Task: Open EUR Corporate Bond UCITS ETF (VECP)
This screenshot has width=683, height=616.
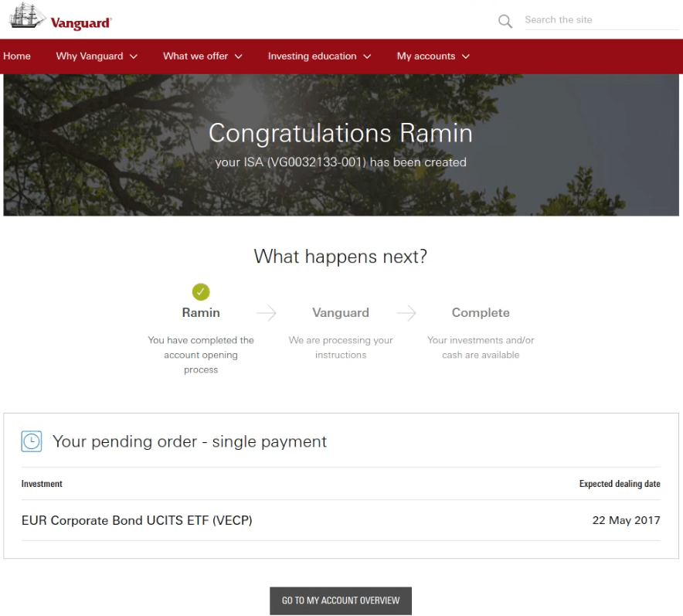Action: click(136, 520)
